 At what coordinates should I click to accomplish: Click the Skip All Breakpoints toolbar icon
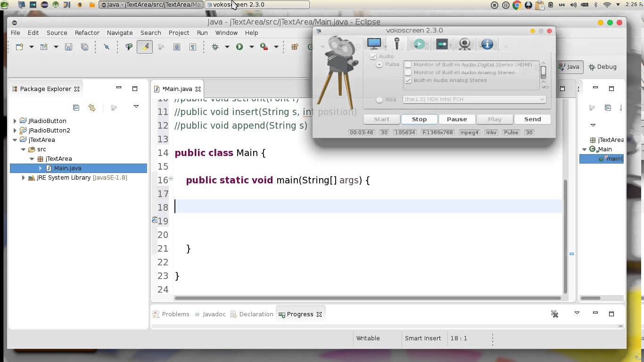pos(107,47)
